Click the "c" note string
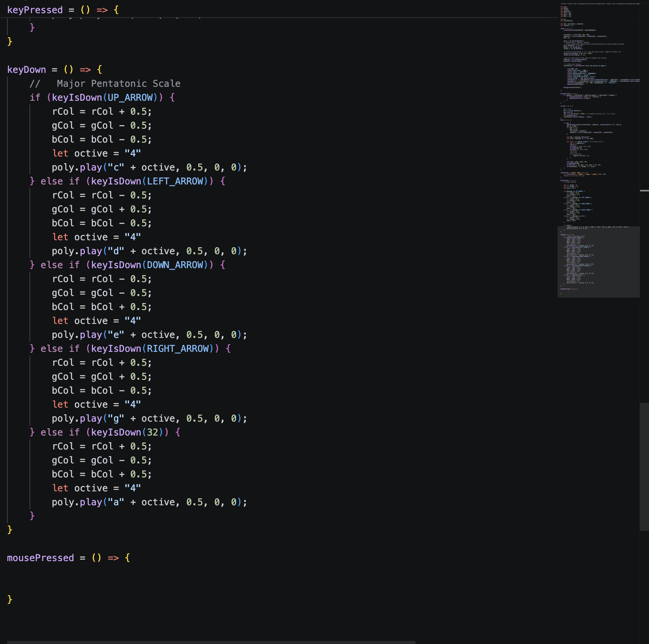 tap(116, 167)
